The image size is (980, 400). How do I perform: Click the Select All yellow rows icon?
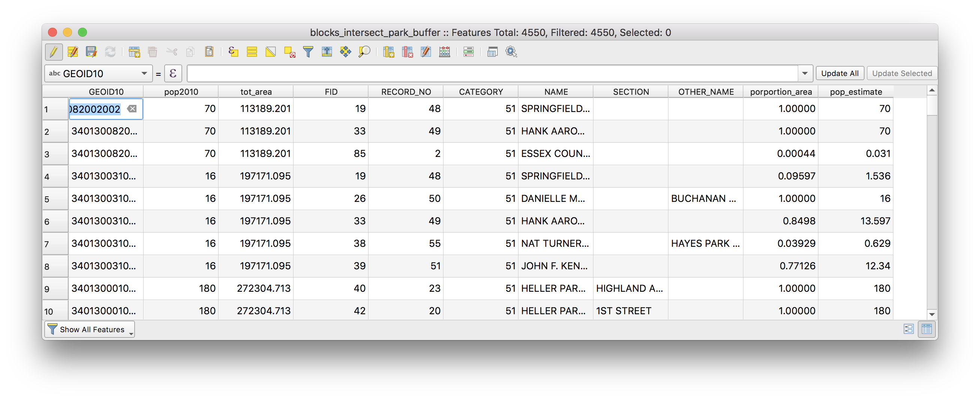pyautogui.click(x=252, y=52)
